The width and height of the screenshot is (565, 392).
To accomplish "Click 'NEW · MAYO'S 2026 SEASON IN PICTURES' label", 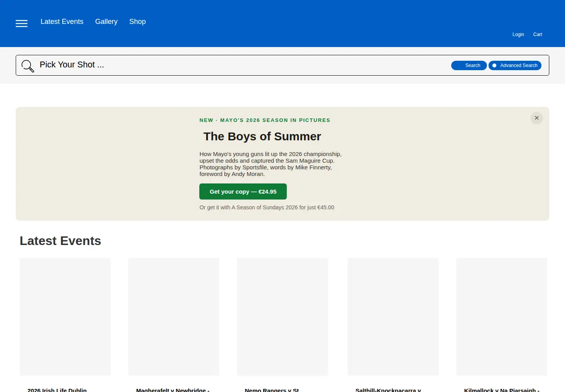I will click(x=265, y=120).
